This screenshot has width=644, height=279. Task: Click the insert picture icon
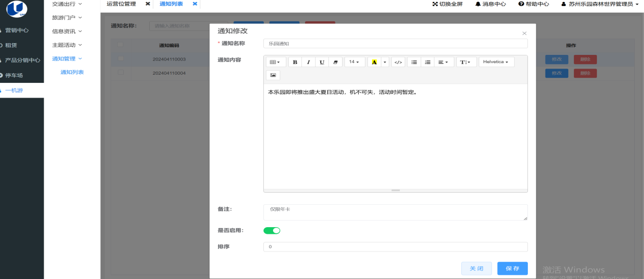[273, 75]
